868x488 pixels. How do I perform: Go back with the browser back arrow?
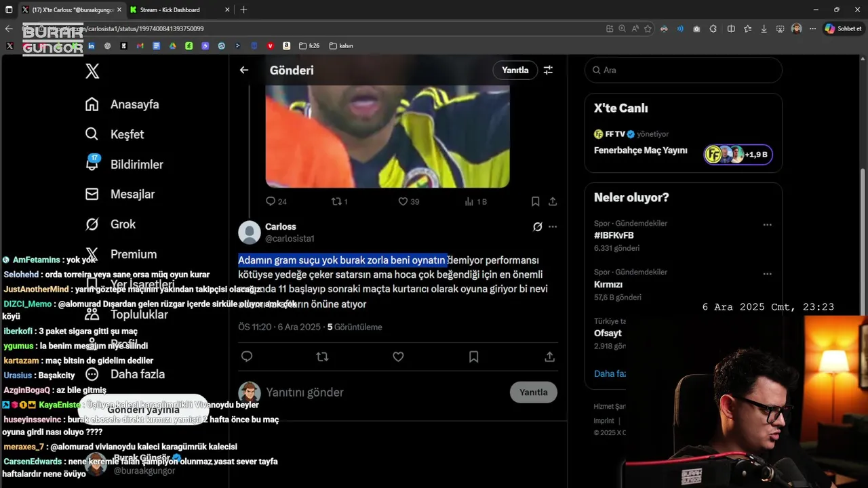coord(9,28)
